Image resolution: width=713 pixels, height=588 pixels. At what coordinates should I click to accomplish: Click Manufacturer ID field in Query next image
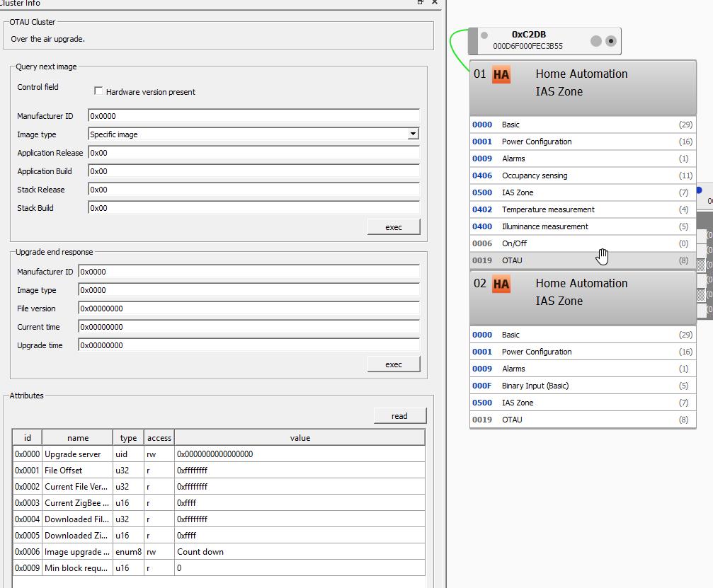[x=253, y=116]
